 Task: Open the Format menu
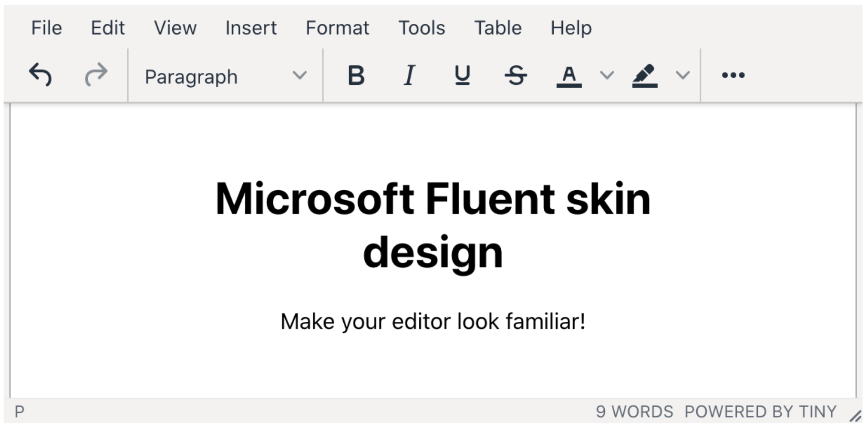tap(337, 28)
